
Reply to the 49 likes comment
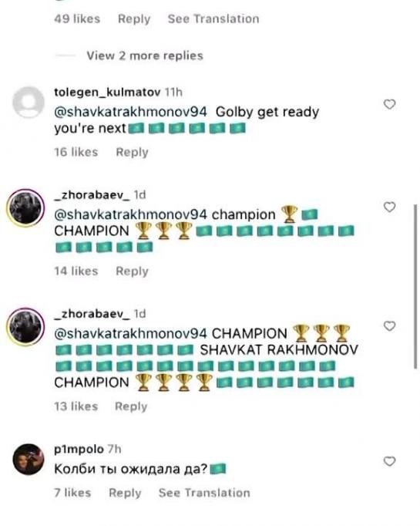134,19
